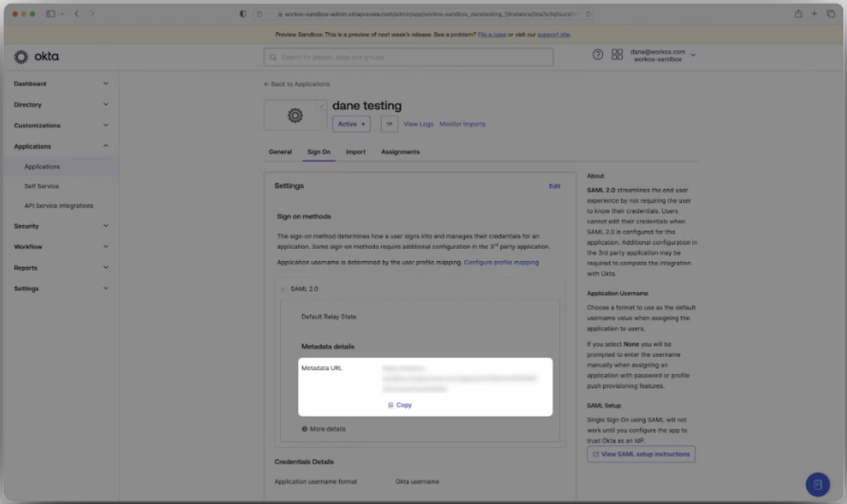
Task: Click the privacy shield icon near address bar
Action: pos(244,14)
